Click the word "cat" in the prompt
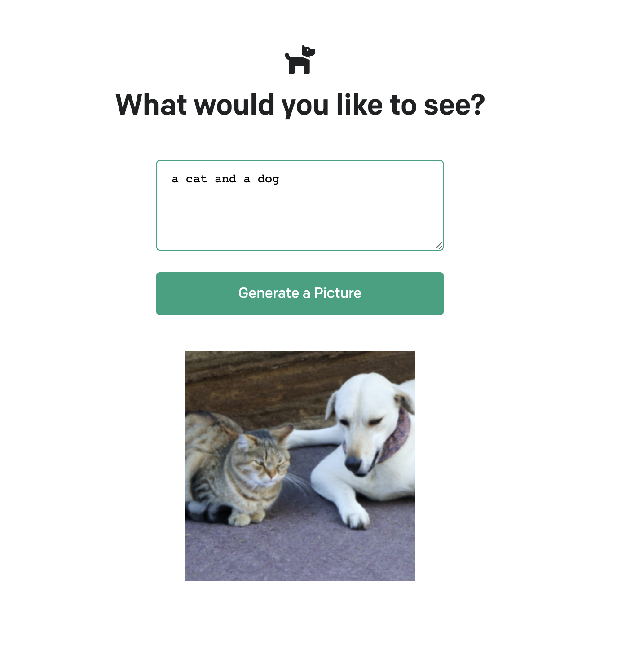The height and width of the screenshot is (672, 617). click(x=196, y=179)
